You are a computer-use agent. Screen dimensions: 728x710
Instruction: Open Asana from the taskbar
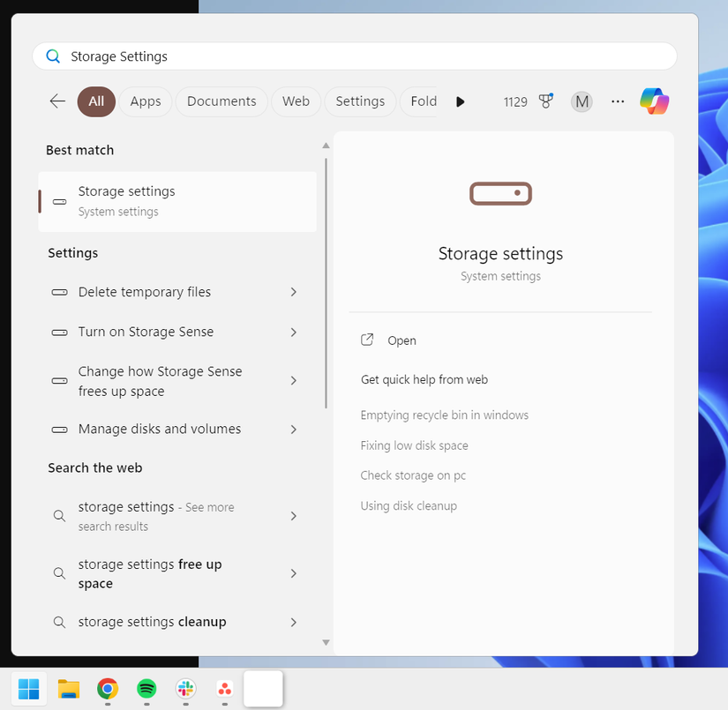[224, 689]
